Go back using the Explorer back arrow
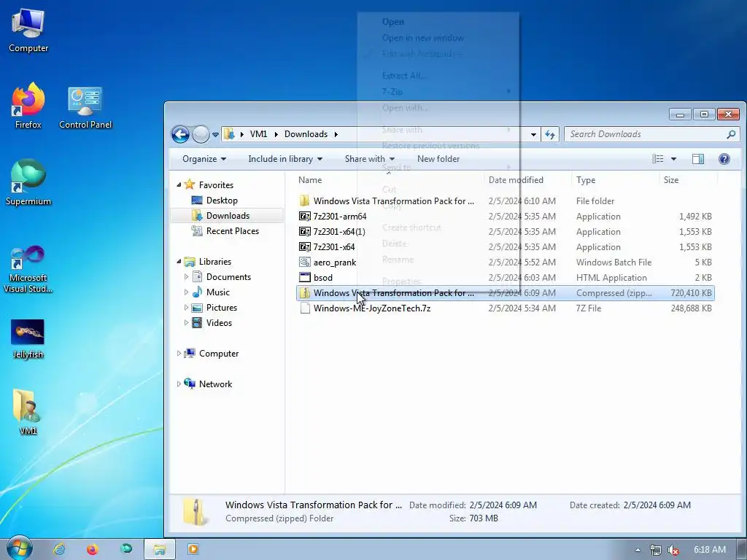This screenshot has height=560, width=747. tap(181, 134)
